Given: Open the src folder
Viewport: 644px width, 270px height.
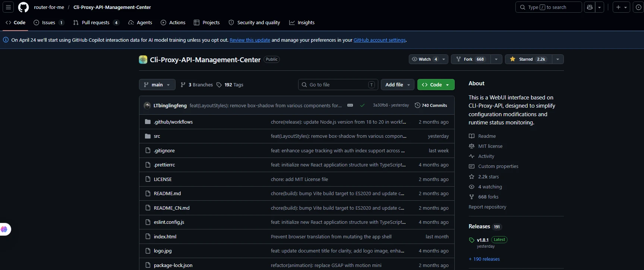Looking at the screenshot, I should tap(157, 136).
